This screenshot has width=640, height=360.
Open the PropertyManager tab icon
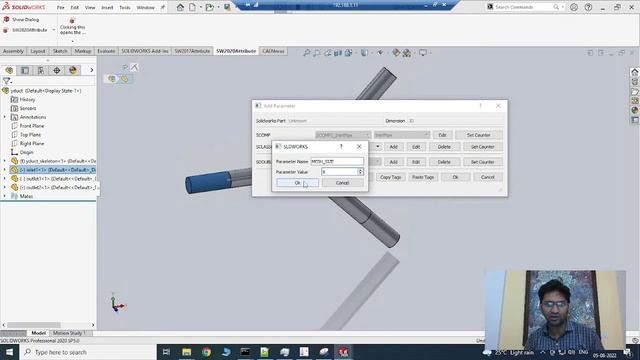pos(25,70)
